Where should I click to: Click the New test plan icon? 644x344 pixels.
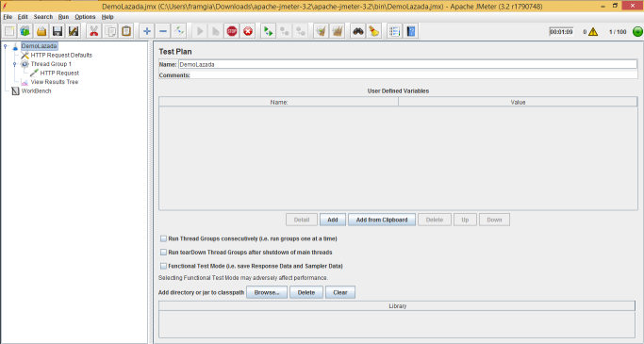click(9, 31)
